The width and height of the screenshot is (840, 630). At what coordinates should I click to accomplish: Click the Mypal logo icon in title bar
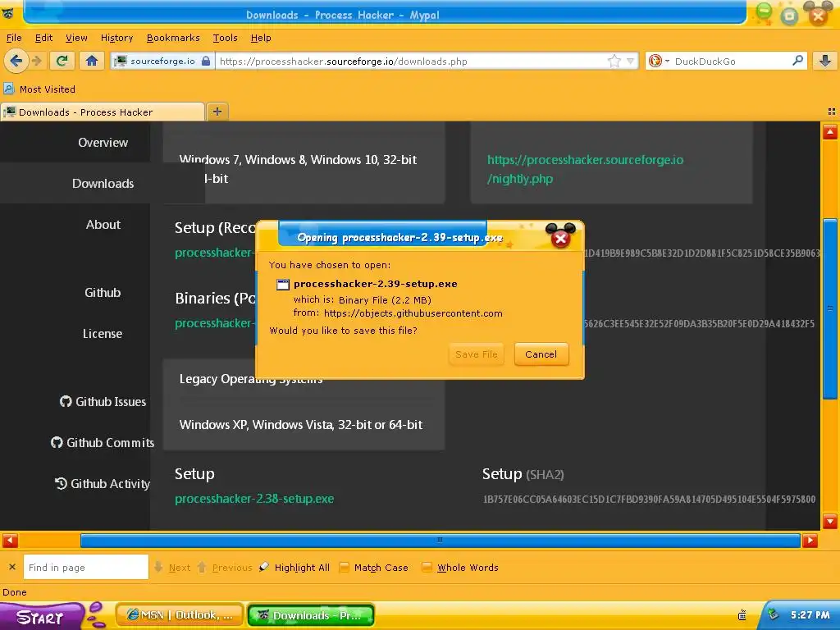pos(8,13)
